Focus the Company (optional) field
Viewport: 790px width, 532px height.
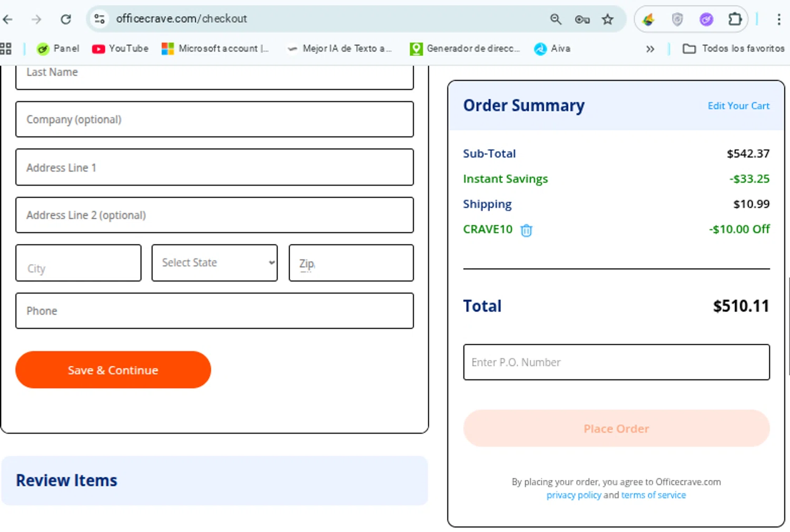(x=214, y=119)
